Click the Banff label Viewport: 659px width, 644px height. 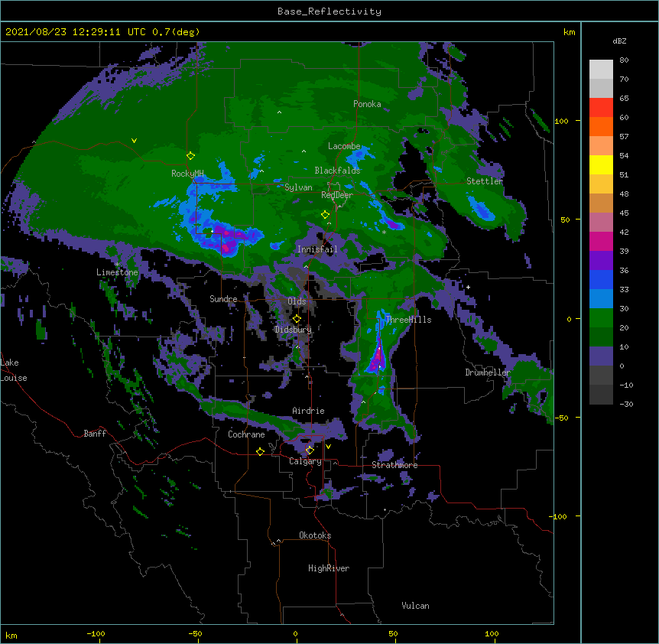[95, 434]
